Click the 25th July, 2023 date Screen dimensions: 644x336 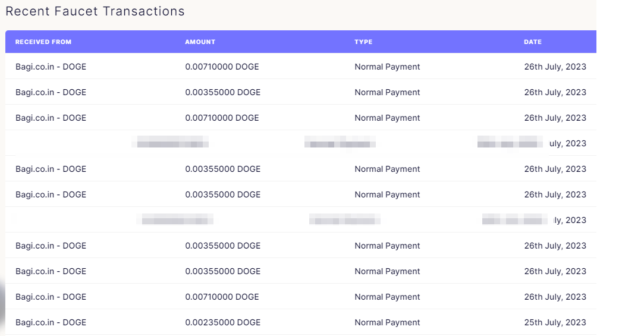555,322
